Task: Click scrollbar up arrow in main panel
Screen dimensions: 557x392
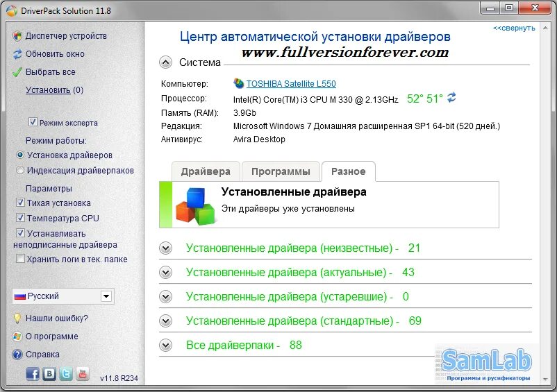Action: coord(545,28)
